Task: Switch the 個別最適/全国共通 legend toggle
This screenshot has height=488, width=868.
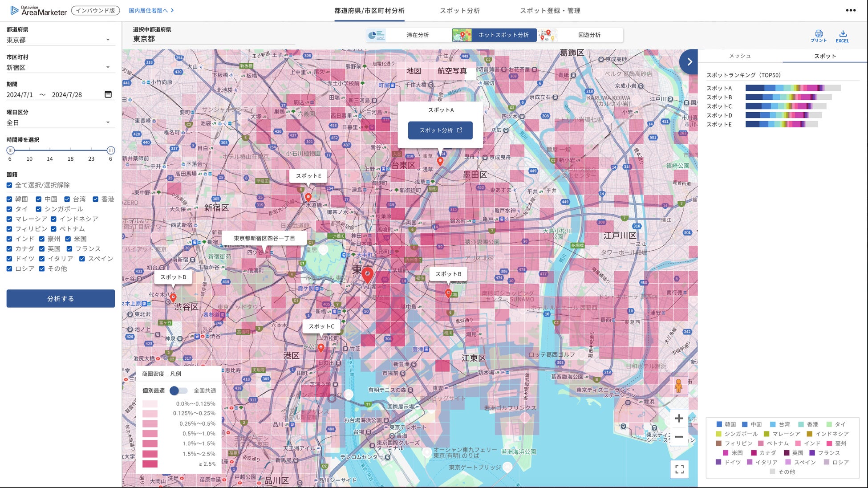Action: 178,390
